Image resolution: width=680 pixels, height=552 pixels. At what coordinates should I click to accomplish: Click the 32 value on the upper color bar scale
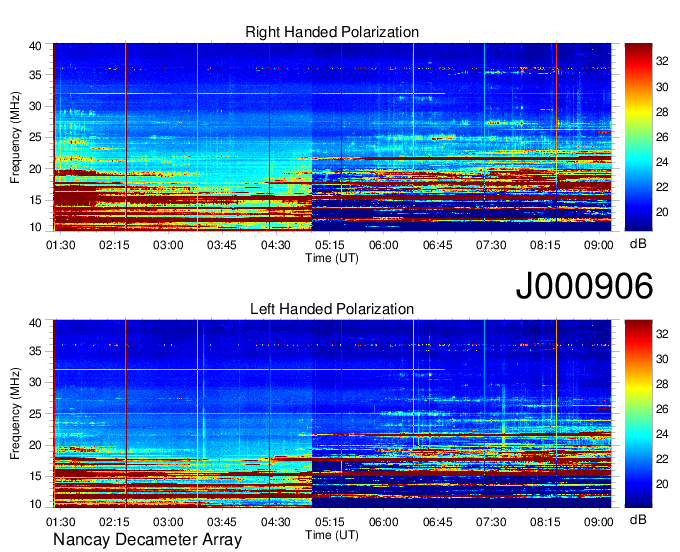[x=662, y=62]
